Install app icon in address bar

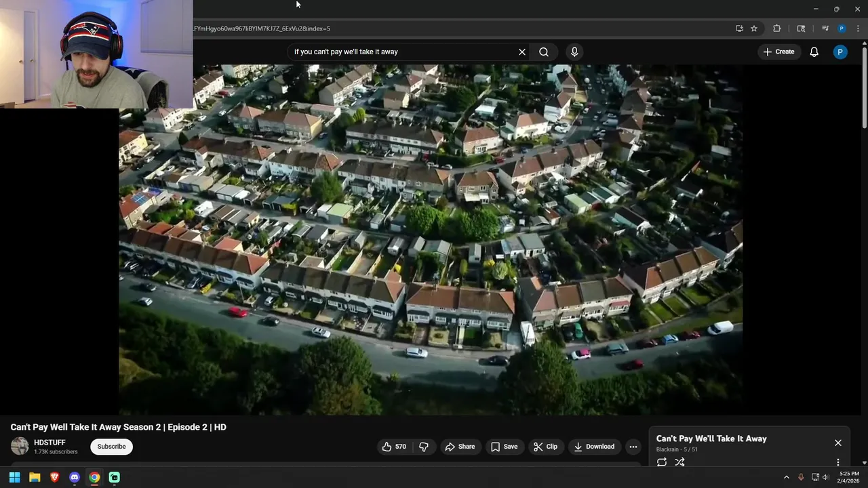point(739,28)
